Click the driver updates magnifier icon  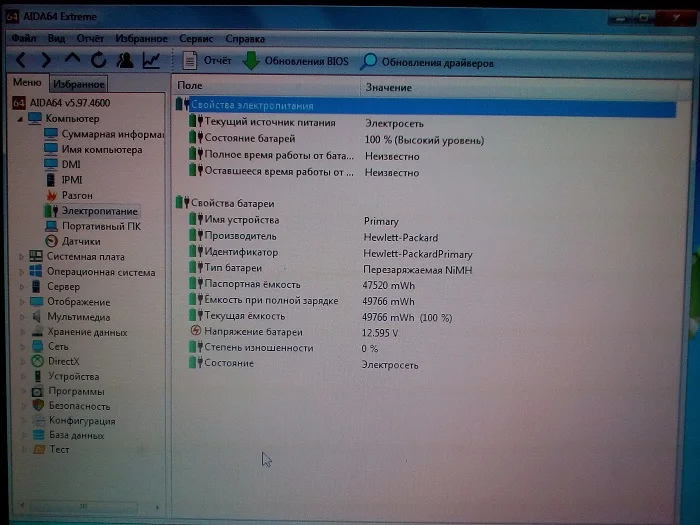369,62
